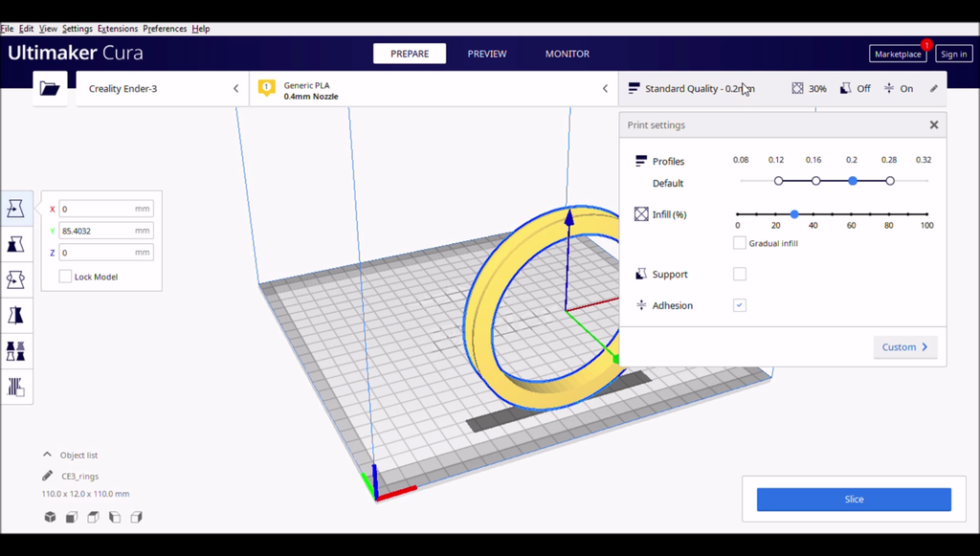
Task: Collapse the Object list
Action: pyautogui.click(x=48, y=456)
